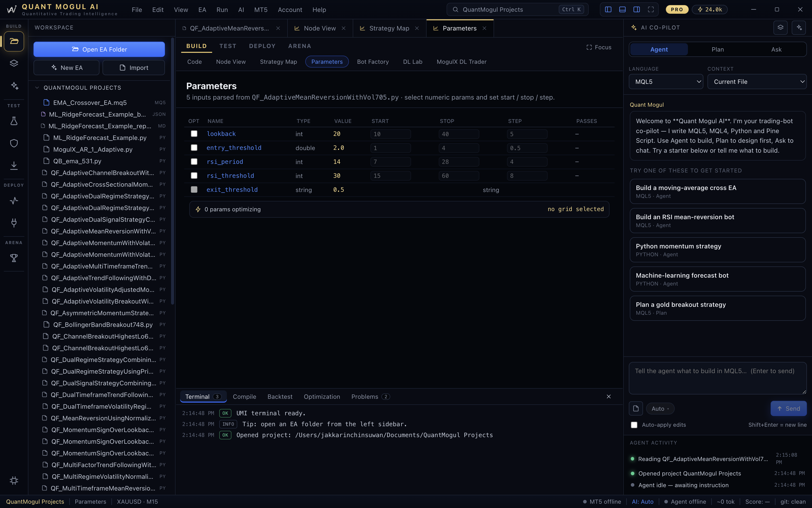This screenshot has width=812, height=508.
Task: Click the rsi_period Stop value field
Action: click(459, 162)
